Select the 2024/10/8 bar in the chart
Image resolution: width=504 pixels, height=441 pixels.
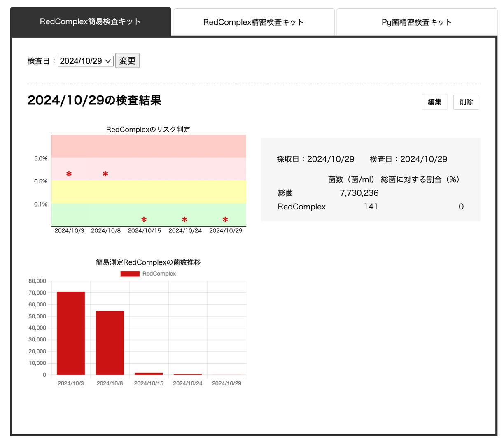(110, 343)
